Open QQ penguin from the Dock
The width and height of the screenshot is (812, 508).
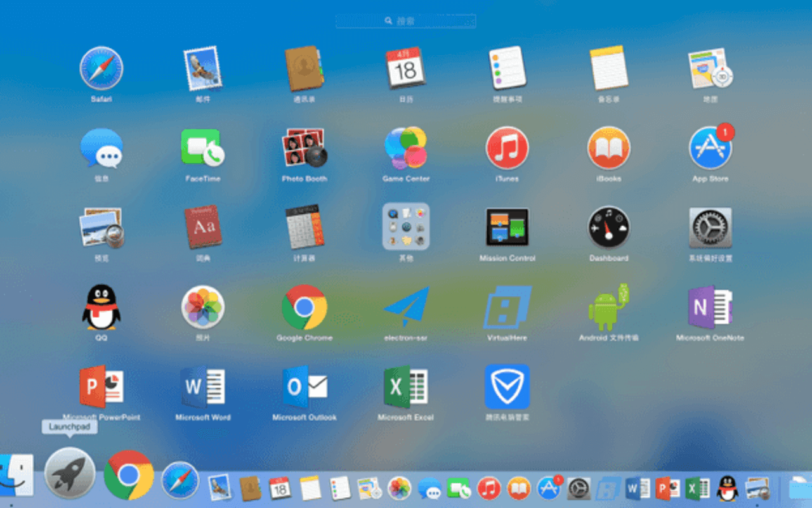727,488
